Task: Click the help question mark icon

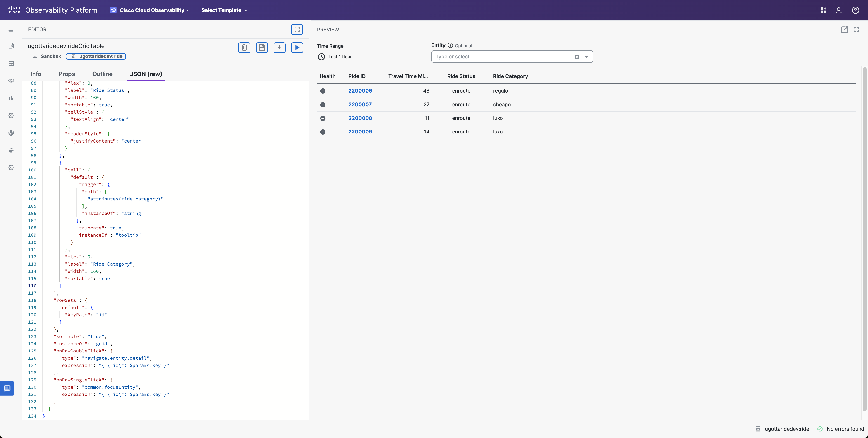Action: 855,10
